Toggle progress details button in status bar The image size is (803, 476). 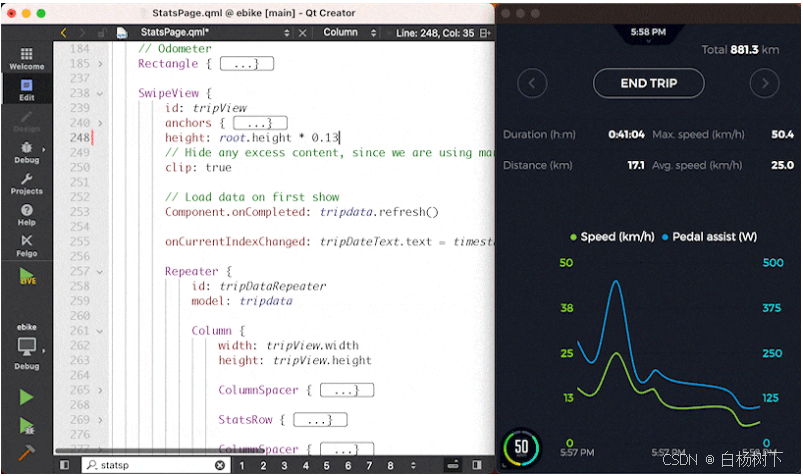click(x=453, y=465)
